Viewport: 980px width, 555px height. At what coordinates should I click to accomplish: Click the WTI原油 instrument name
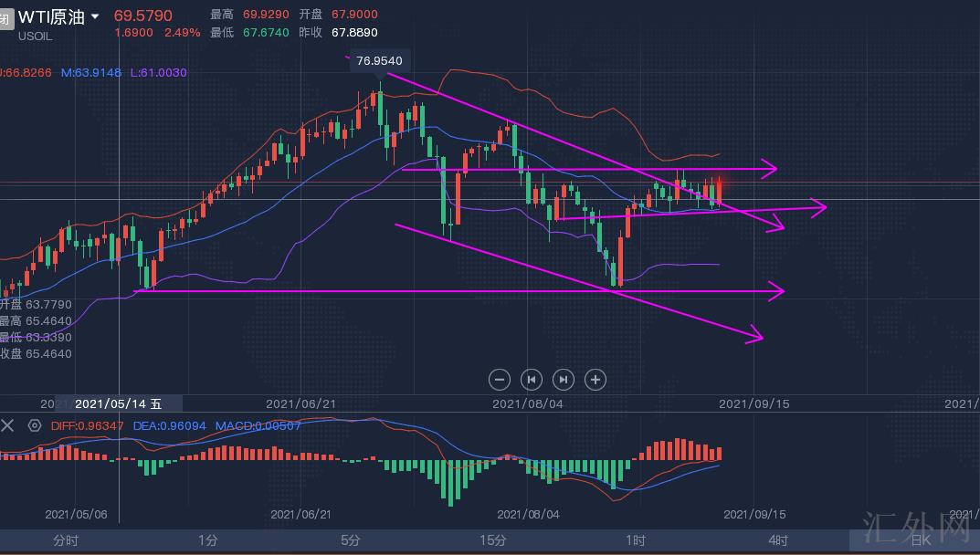(52, 16)
